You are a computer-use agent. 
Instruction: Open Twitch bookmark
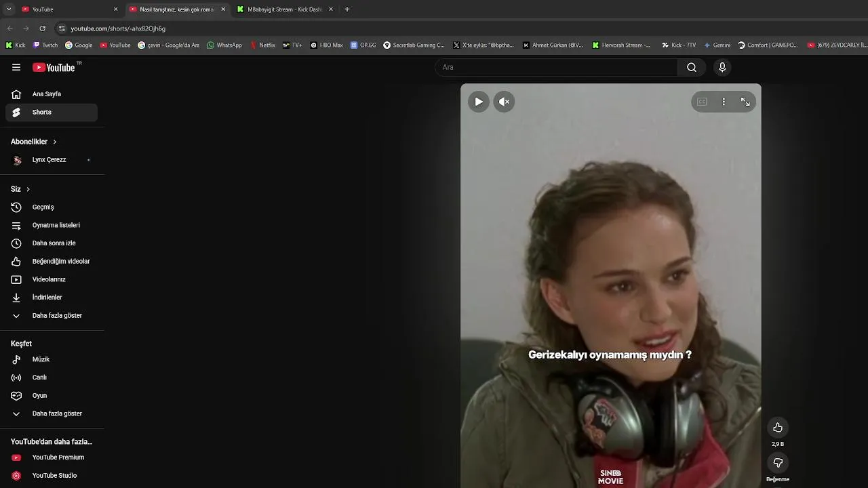(45, 45)
